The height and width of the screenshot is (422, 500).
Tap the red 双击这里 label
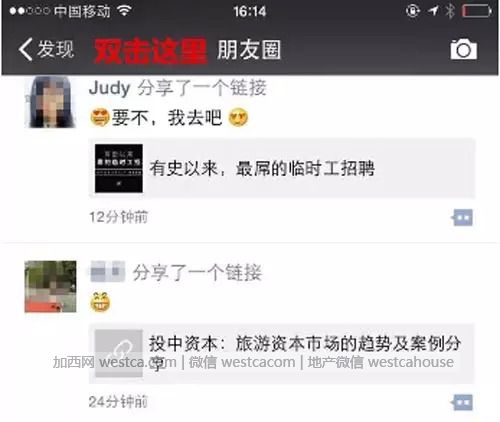pos(150,50)
